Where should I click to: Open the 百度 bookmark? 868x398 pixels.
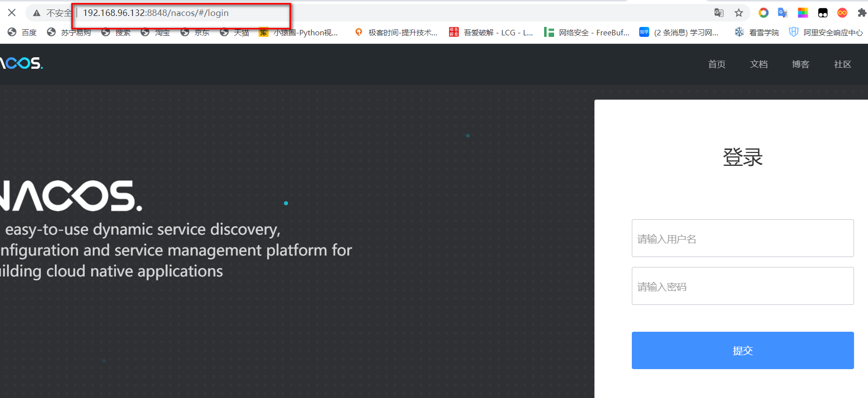(22, 32)
